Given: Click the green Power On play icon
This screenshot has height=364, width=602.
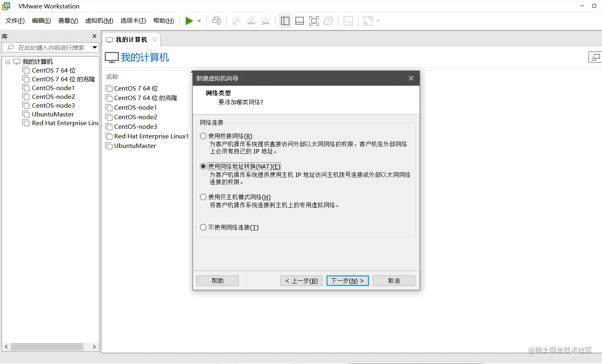Looking at the screenshot, I should [189, 21].
